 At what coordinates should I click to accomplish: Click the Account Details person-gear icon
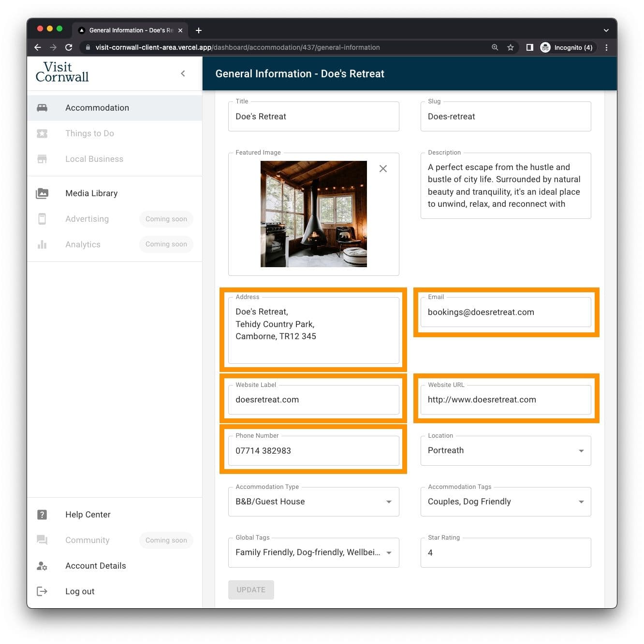42,566
